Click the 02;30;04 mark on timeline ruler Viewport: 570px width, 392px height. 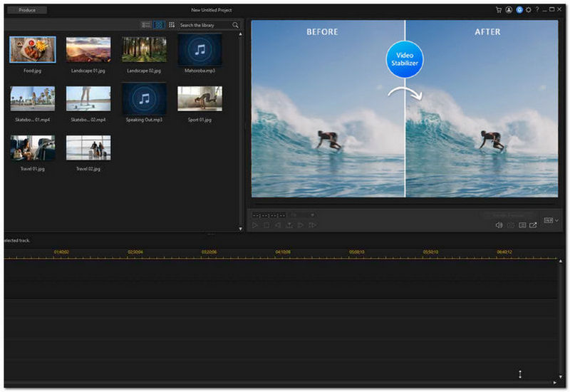tap(135, 252)
